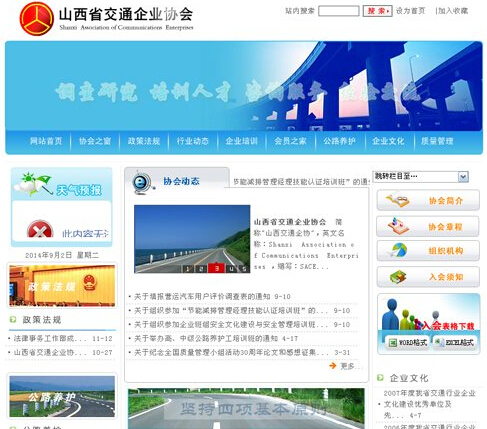
Task: Select slide number 4 in image carousel
Action: [231, 269]
